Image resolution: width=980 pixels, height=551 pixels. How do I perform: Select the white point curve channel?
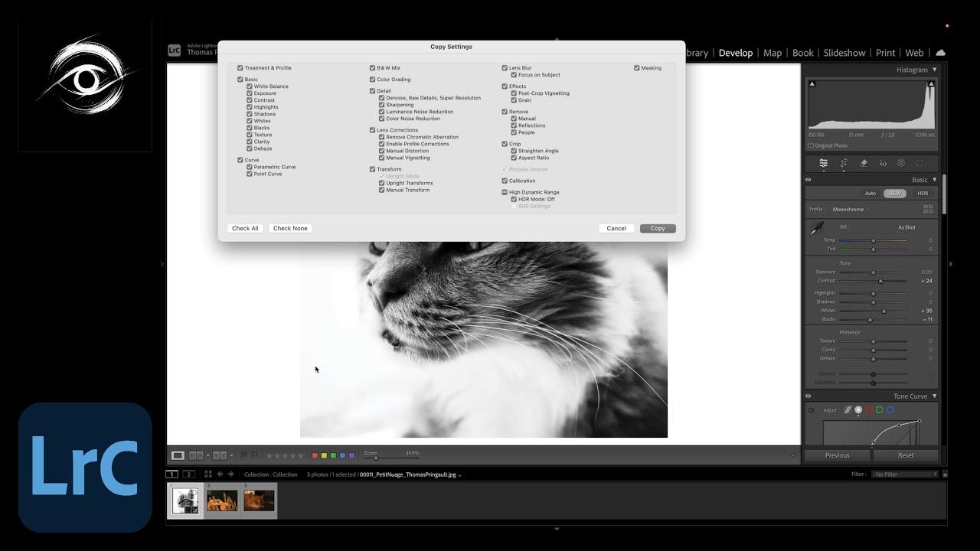click(858, 410)
